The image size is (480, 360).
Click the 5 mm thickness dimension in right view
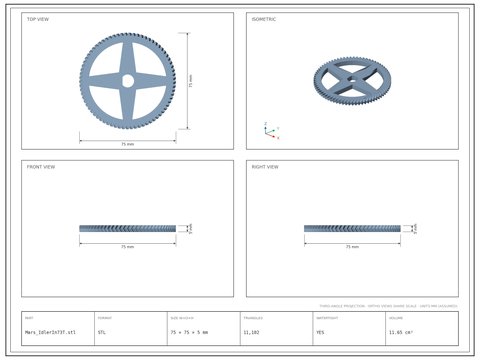[415, 228]
